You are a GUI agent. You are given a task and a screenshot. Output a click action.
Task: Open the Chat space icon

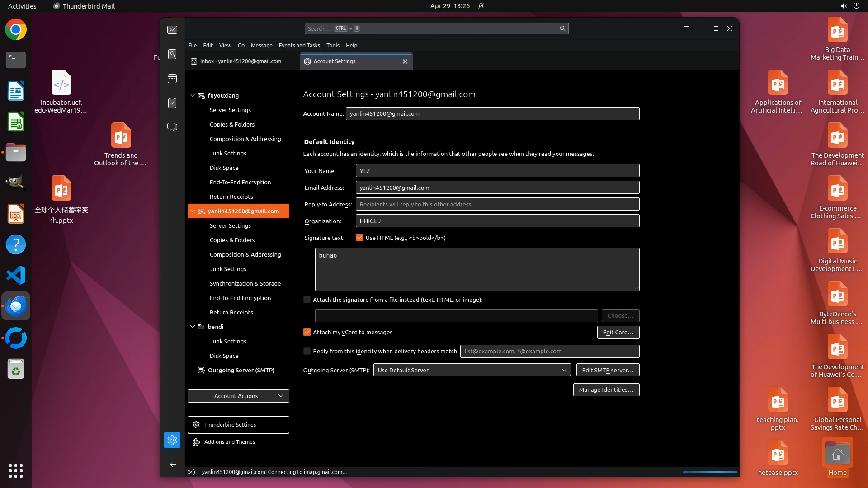tap(172, 127)
